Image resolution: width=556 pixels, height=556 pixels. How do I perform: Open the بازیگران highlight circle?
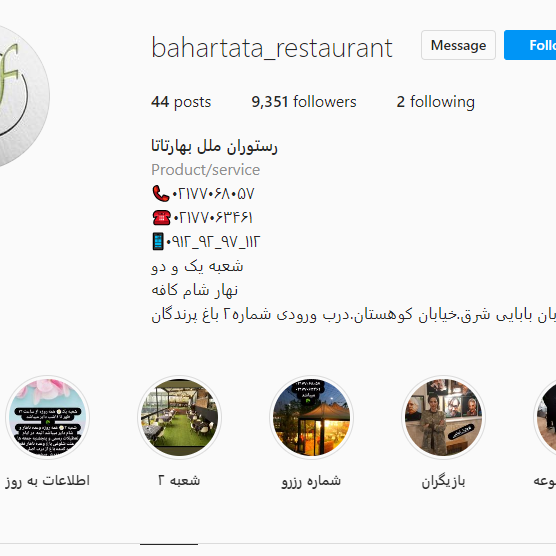click(443, 417)
